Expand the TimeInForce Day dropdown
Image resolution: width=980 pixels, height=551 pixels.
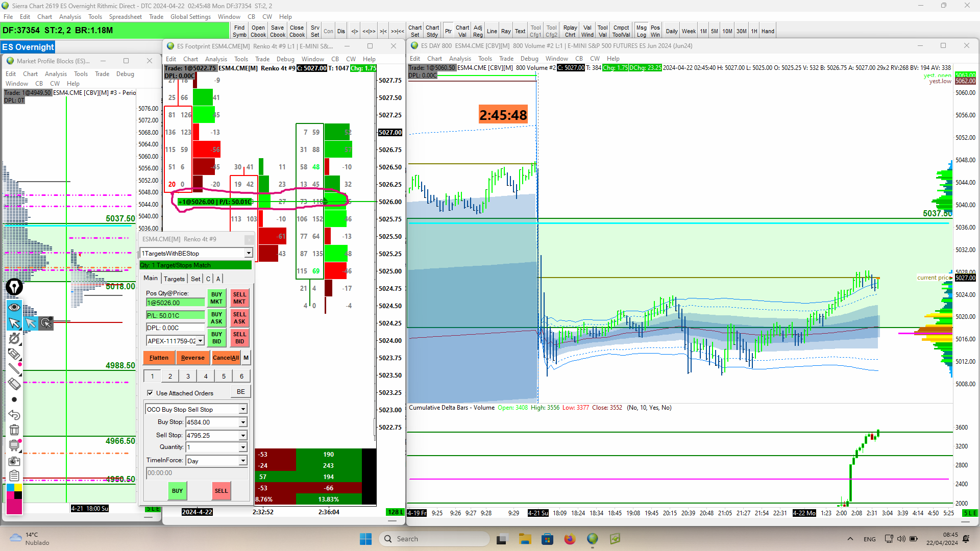click(243, 461)
